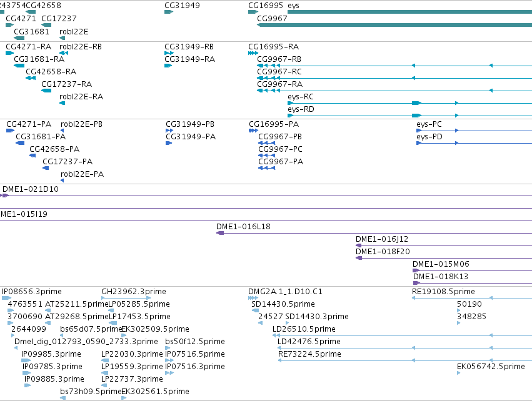
Task: Select protein robl22E-PA
Action: pos(82,174)
